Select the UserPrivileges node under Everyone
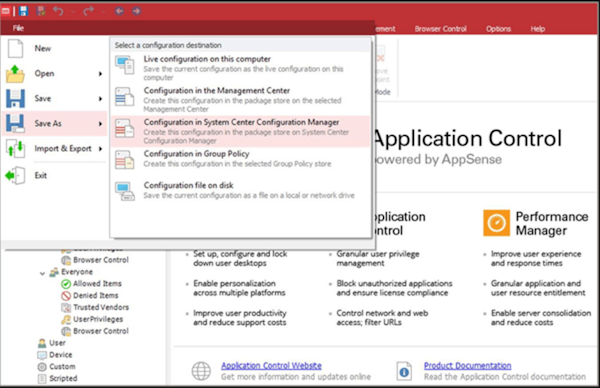Viewport: 600px width, 388px height. [92, 319]
